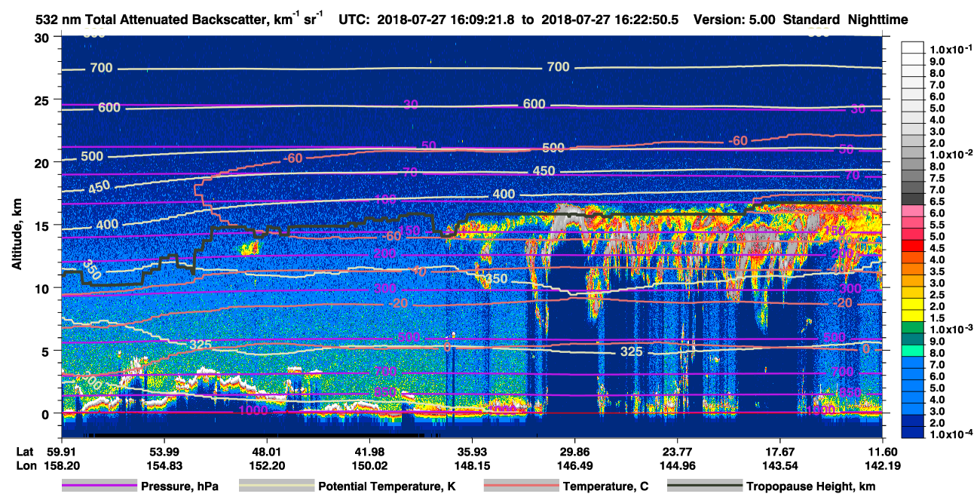980x503 pixels.
Task: Click the 1.0x10-2 colorbar label
Action: point(951,154)
